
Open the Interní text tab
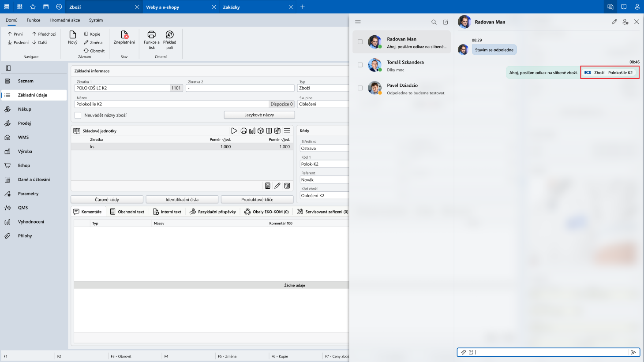167,212
